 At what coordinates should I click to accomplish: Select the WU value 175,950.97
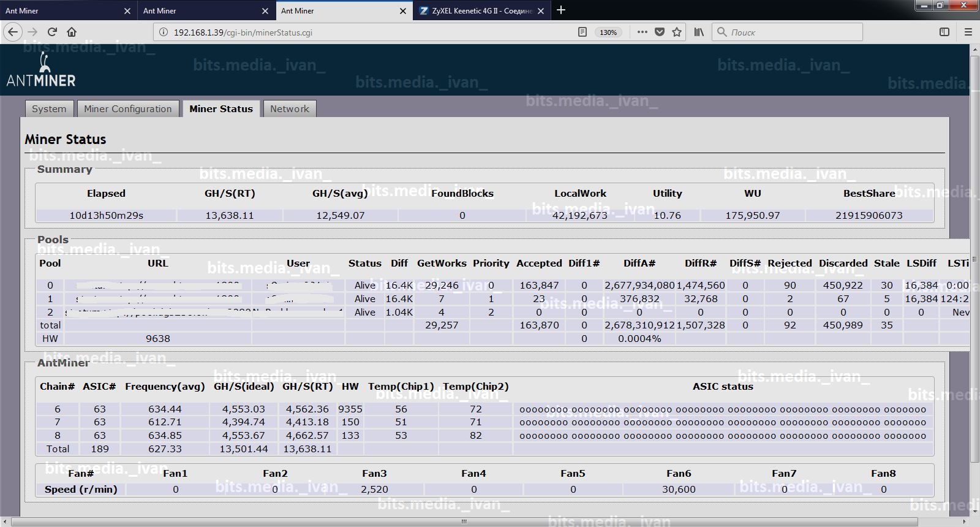coord(753,215)
